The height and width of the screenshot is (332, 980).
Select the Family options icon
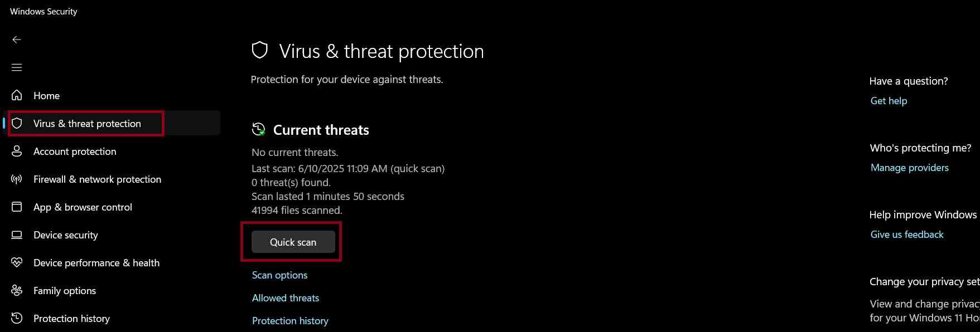(x=17, y=290)
